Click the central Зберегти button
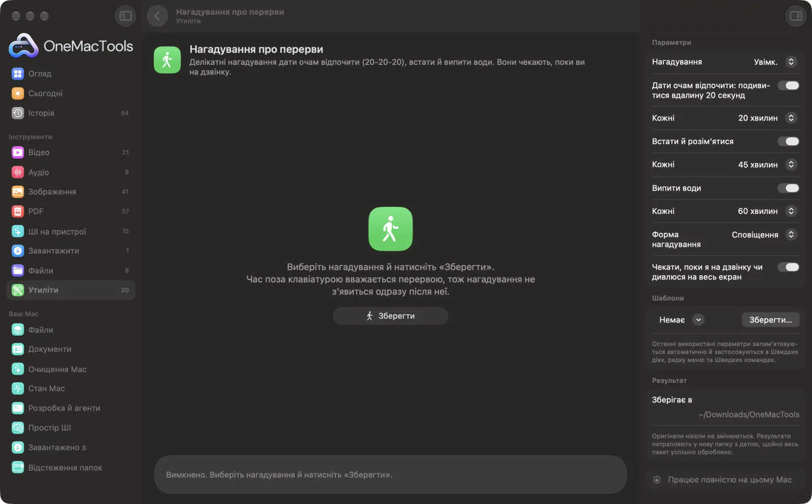Screen dimensions: 812x504 (x=390, y=316)
